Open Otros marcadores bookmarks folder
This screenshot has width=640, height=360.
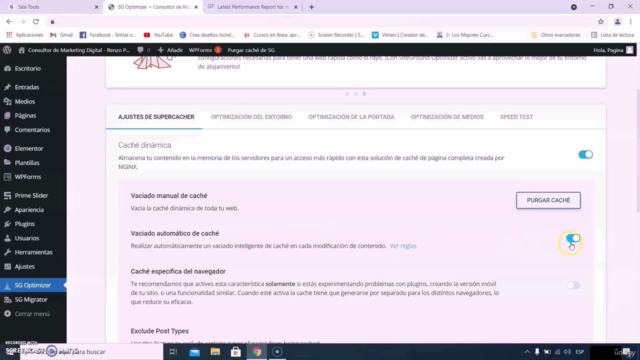click(556, 35)
